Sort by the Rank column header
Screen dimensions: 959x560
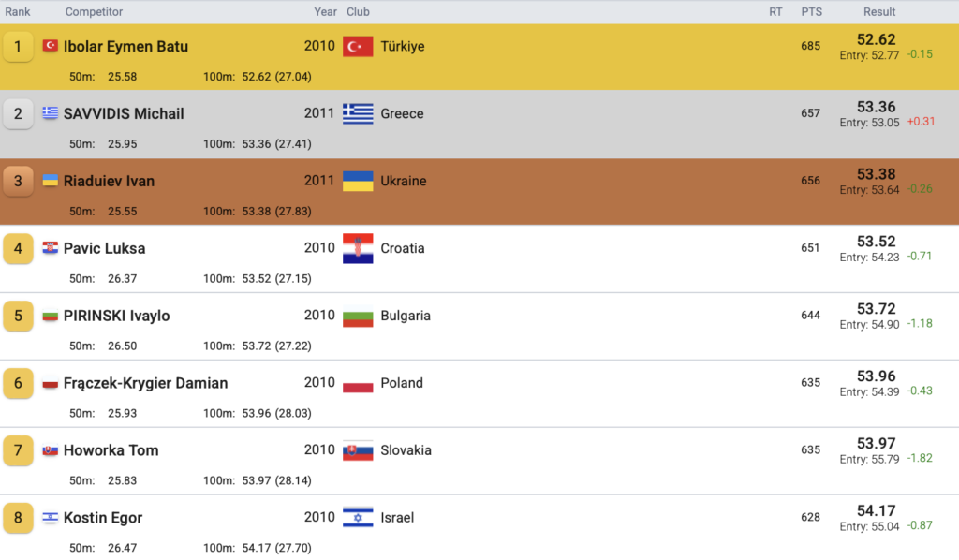pos(18,12)
